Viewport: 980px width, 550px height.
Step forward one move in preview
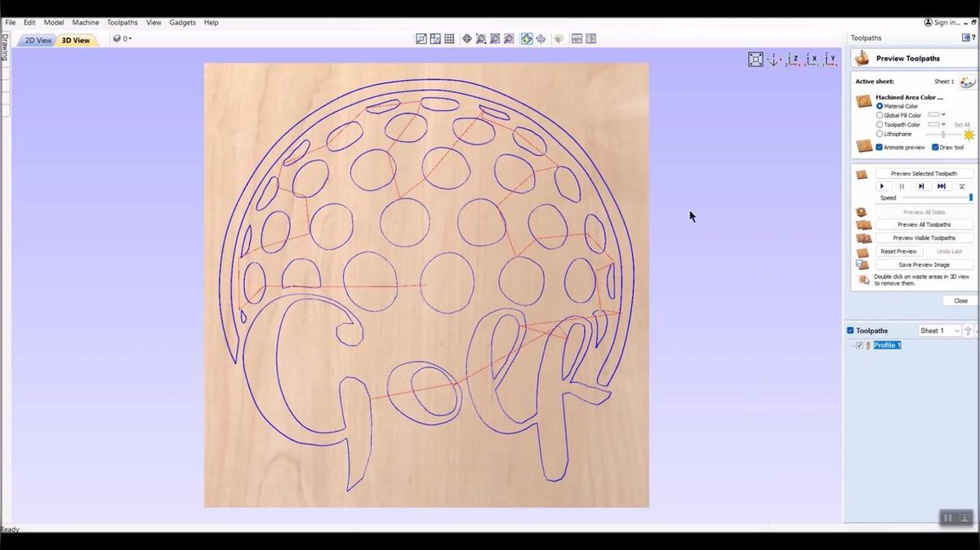click(x=921, y=186)
